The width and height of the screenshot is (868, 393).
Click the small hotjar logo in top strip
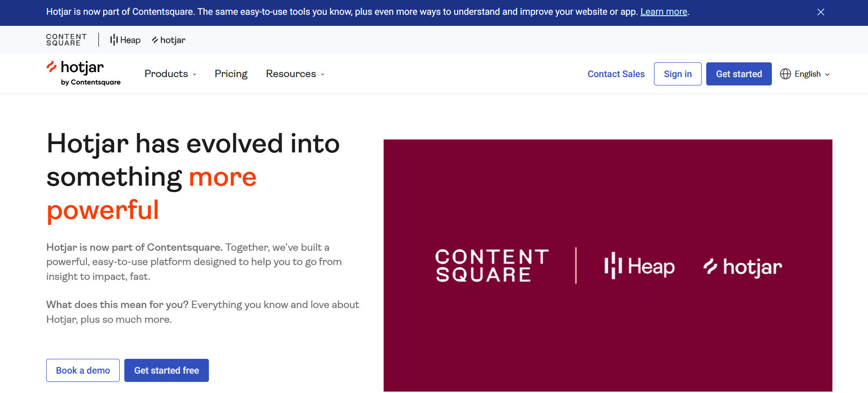(x=169, y=40)
